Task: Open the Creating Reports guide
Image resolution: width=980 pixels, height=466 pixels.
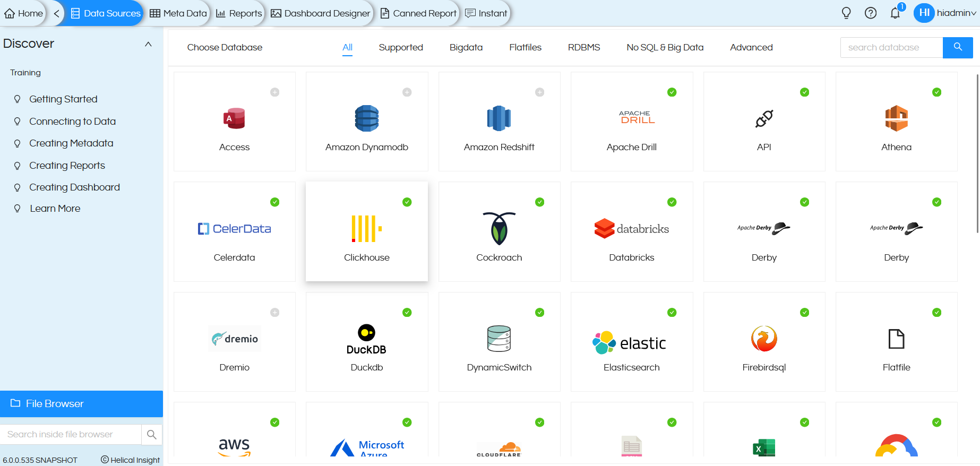Action: click(67, 166)
